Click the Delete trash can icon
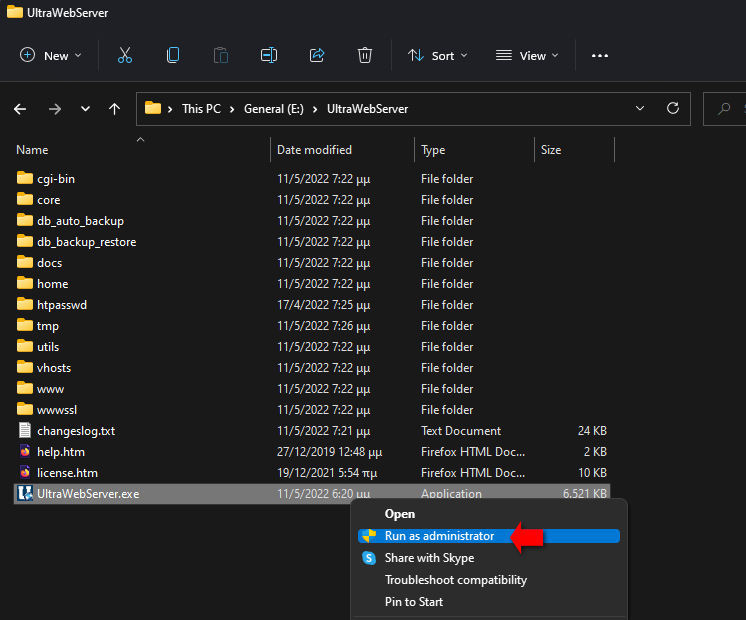 coord(365,55)
